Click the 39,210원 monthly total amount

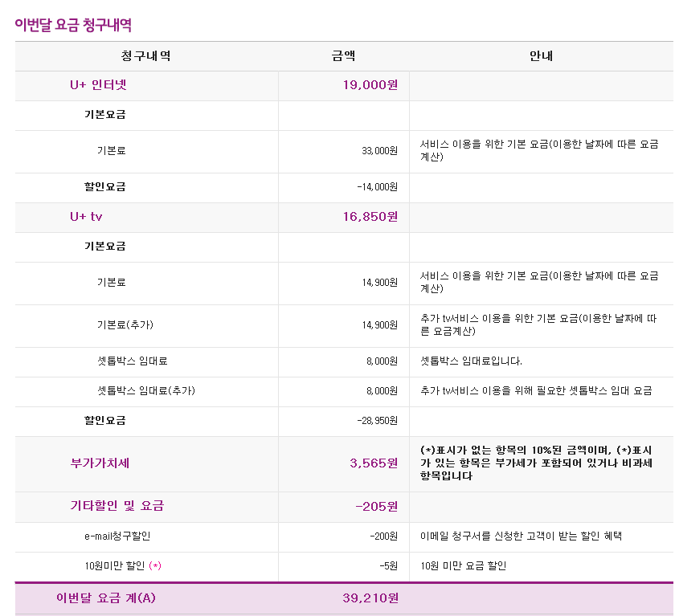click(x=370, y=598)
